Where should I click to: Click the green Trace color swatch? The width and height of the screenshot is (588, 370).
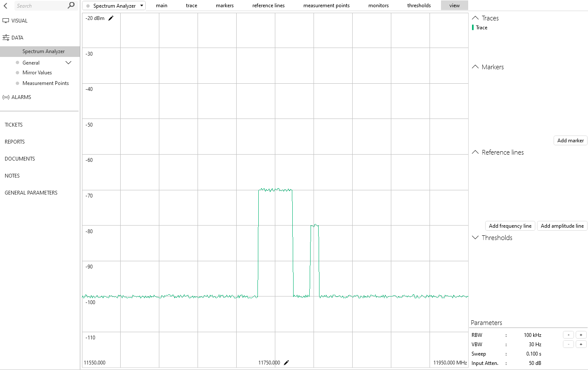click(x=473, y=27)
